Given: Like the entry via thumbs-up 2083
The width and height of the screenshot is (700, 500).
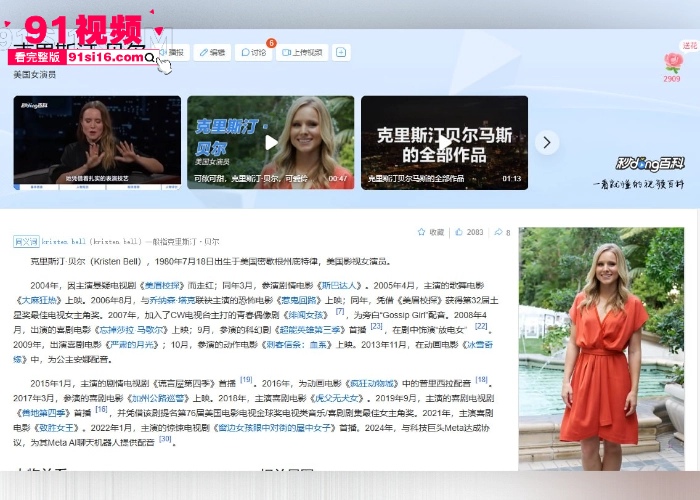Looking at the screenshot, I should (469, 232).
